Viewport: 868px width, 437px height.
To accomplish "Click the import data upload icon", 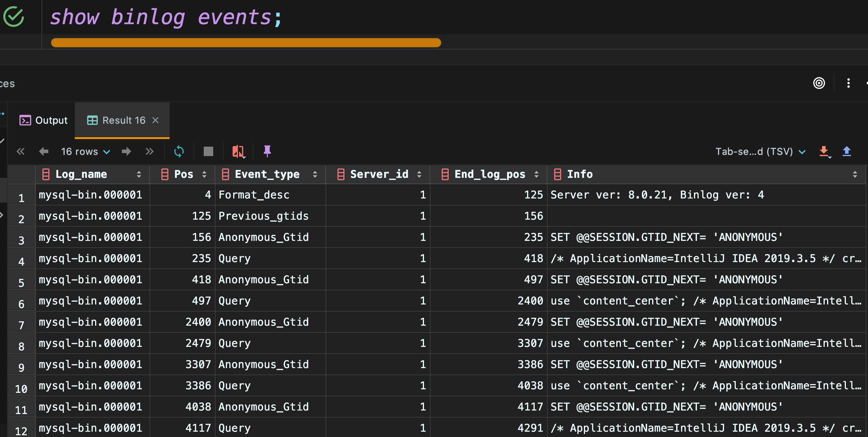I will (847, 151).
